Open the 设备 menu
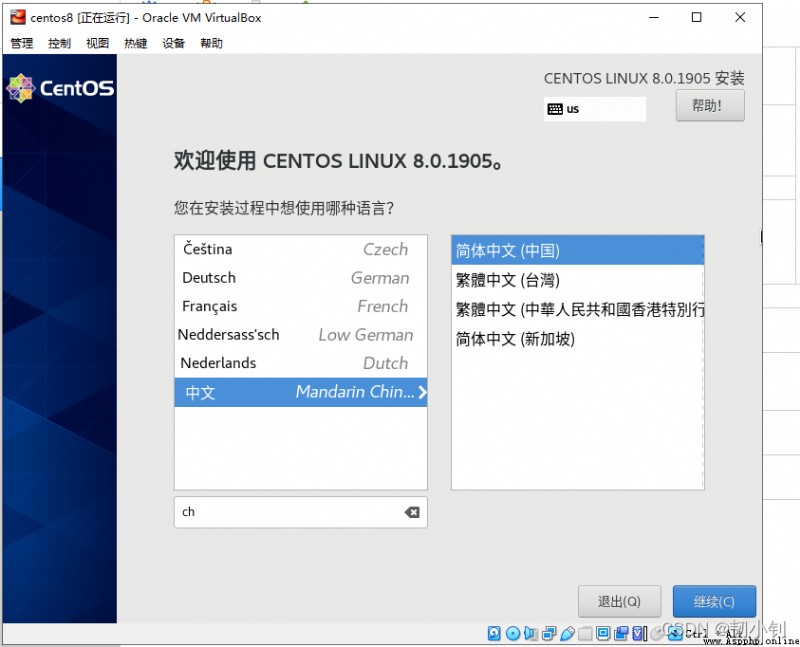Screen dimensions: 800x647 pyautogui.click(x=173, y=43)
